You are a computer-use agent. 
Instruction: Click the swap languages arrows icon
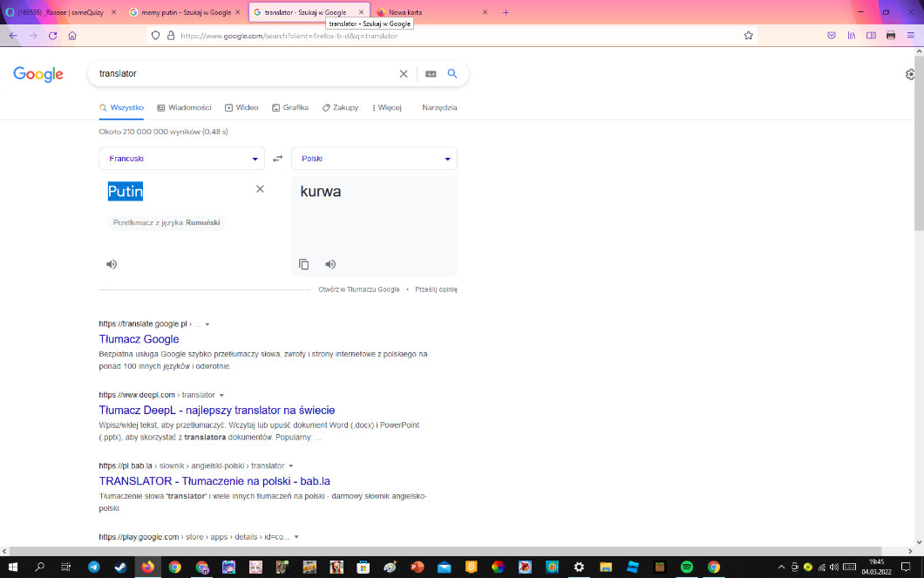coord(278,159)
